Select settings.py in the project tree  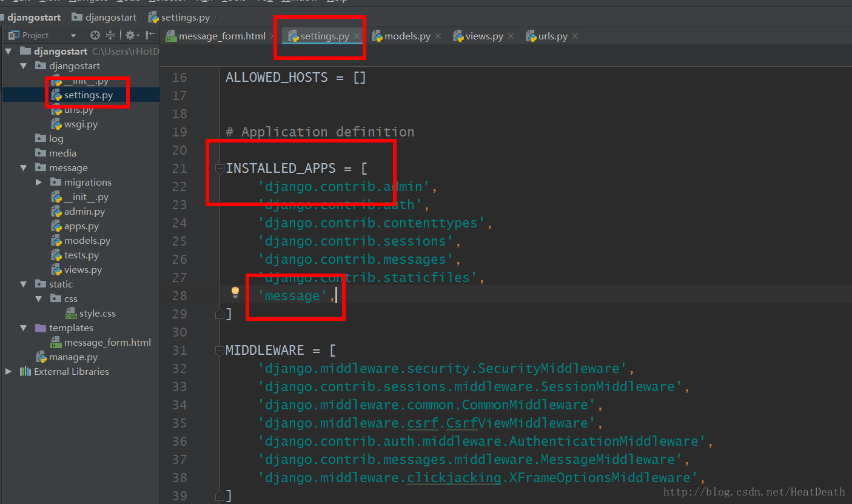pos(81,95)
